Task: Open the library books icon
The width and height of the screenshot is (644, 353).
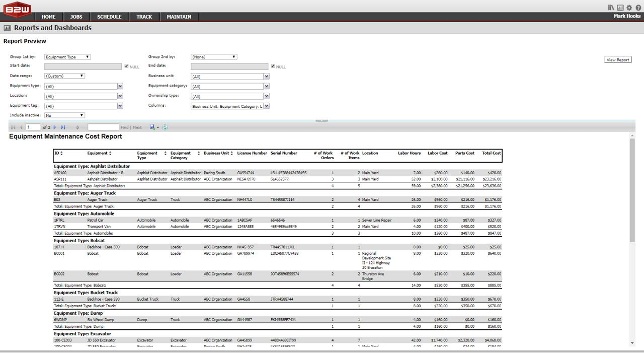Action: pyautogui.click(x=611, y=8)
